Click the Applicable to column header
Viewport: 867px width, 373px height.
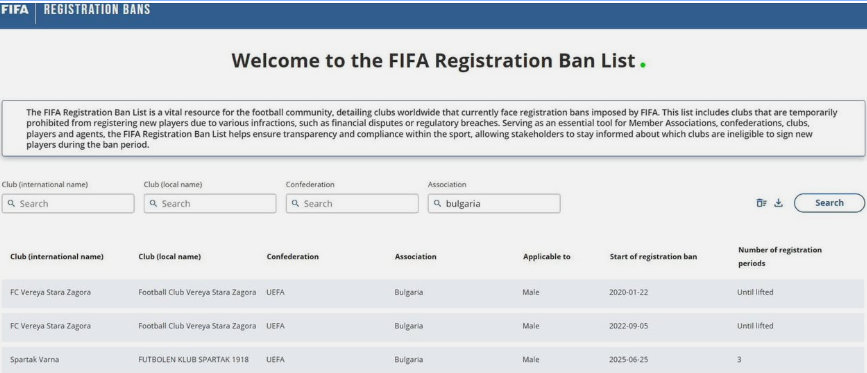[x=546, y=257]
